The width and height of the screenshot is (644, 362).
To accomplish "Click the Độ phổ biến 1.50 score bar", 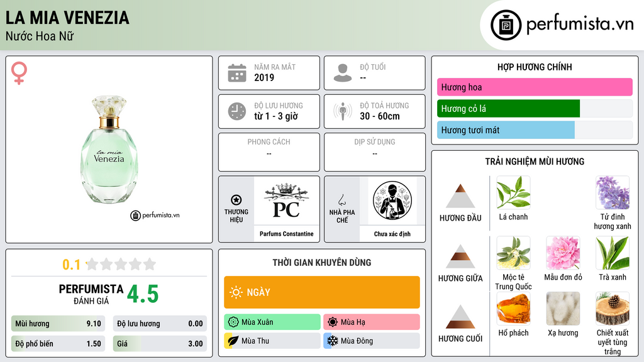I will pyautogui.click(x=58, y=344).
